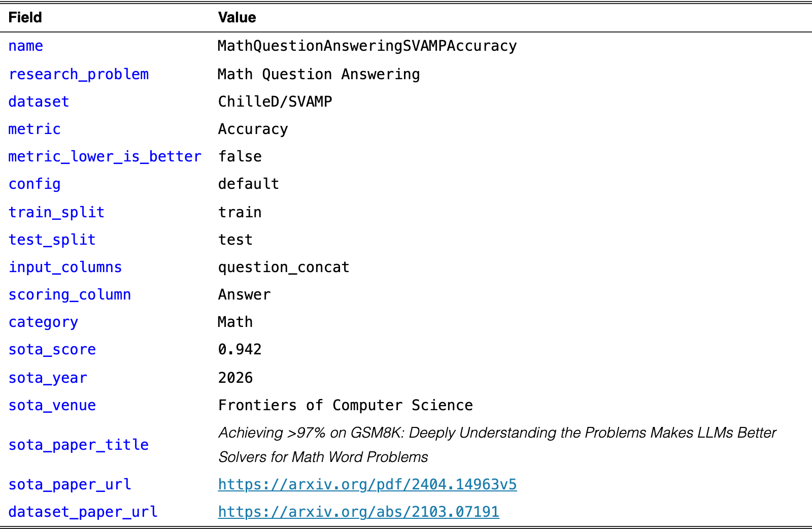Click the metric value "Accuracy"
The width and height of the screenshot is (812, 529).
[253, 129]
